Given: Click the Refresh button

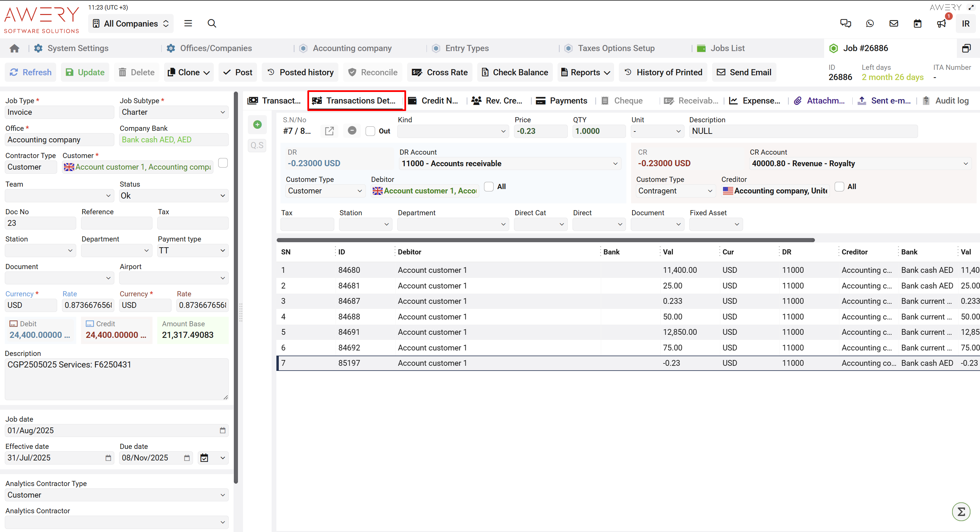Looking at the screenshot, I should click(x=30, y=72).
